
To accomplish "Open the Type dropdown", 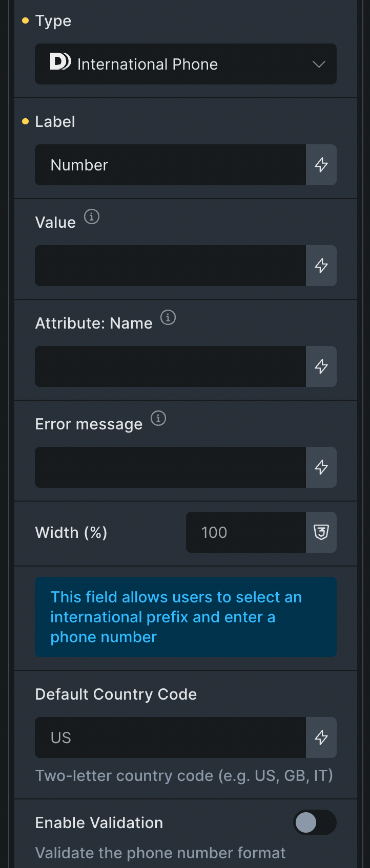I will (x=186, y=64).
